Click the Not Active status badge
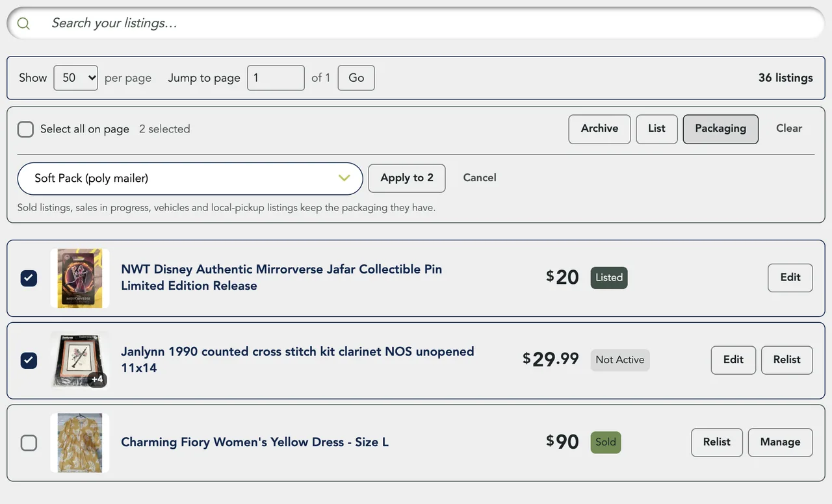 [x=620, y=360]
